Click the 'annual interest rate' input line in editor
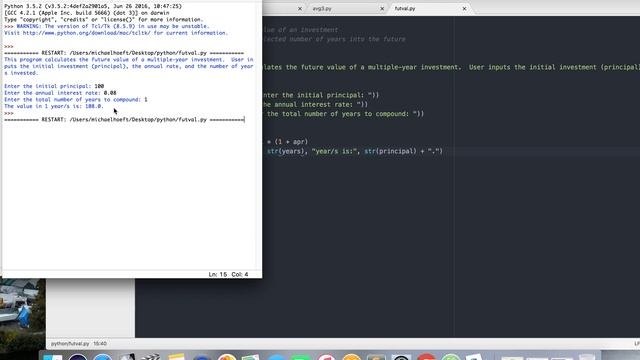The image size is (640, 360). pyautogui.click(x=316, y=104)
